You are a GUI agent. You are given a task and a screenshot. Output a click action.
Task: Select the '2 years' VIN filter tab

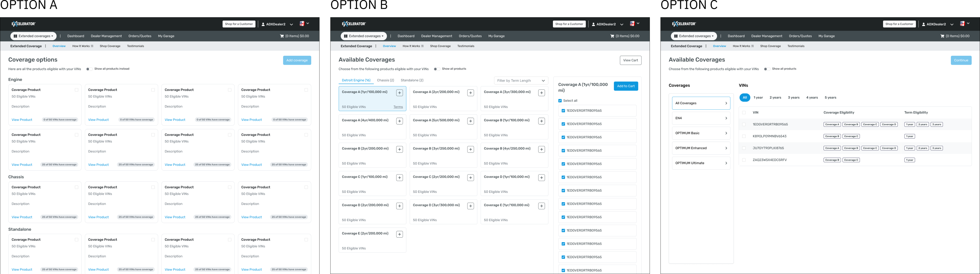[x=775, y=97]
